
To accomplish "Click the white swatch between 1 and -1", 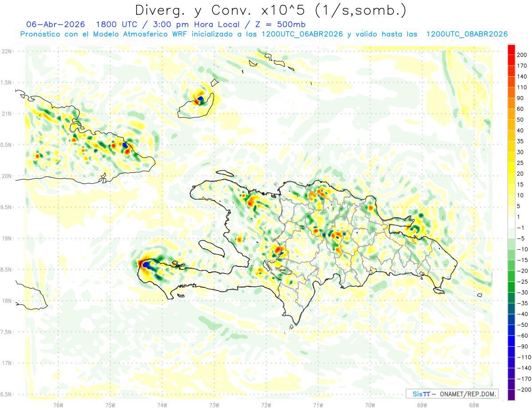I will click(511, 222).
